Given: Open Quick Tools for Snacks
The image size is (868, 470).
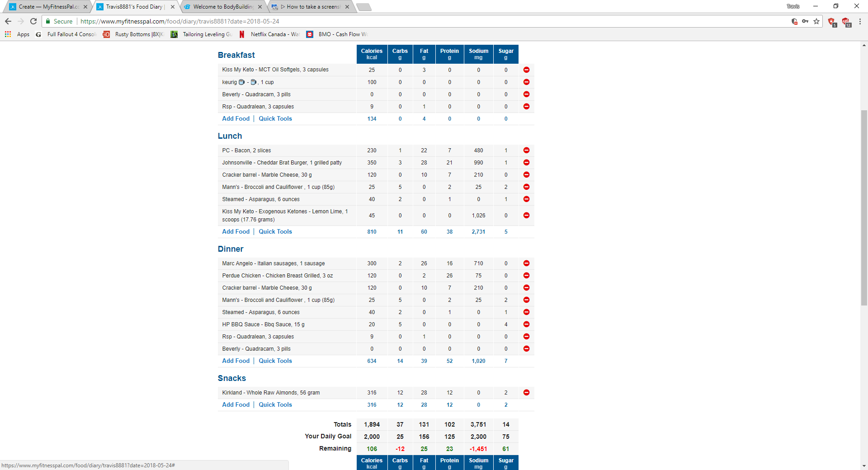Looking at the screenshot, I should [275, 404].
